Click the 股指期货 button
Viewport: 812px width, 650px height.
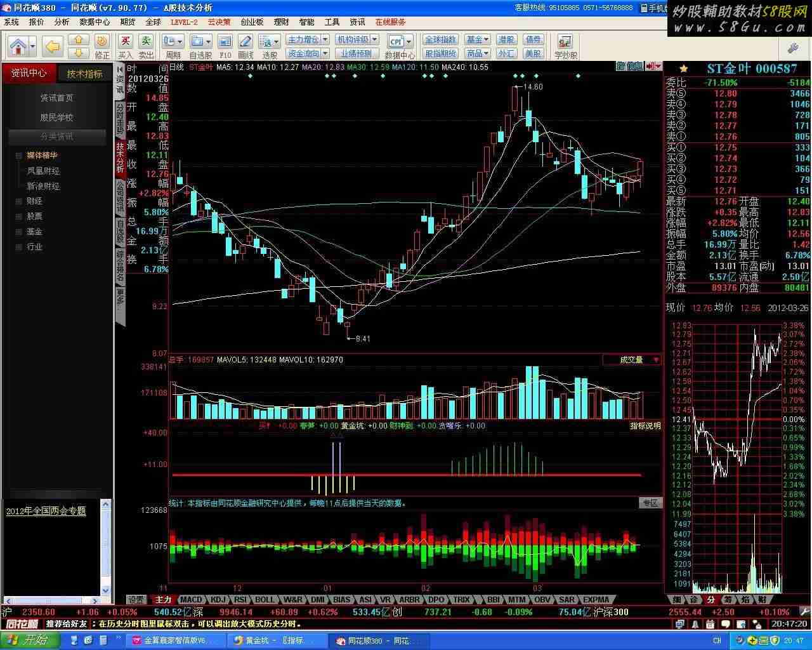(x=440, y=54)
